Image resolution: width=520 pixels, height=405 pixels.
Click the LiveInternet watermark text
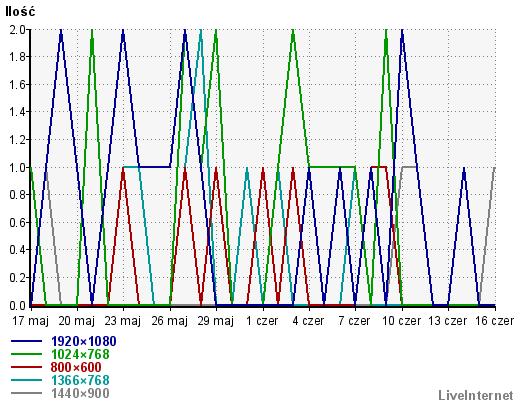coord(476,396)
